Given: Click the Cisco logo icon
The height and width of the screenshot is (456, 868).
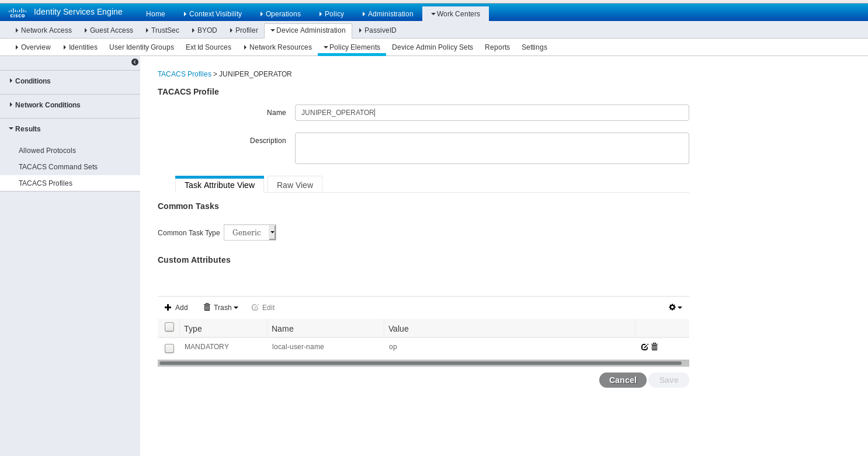Looking at the screenshot, I should (18, 13).
